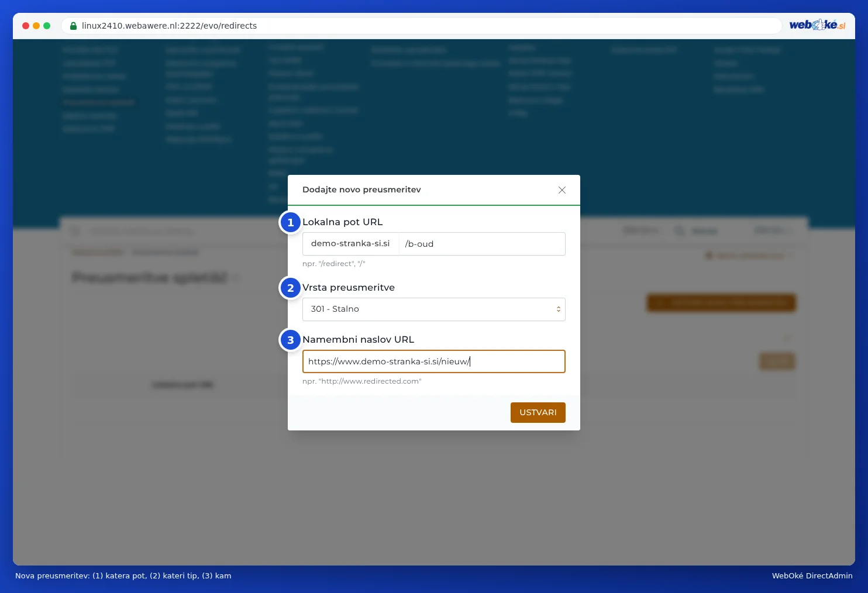
Task: Open the 301 - Stalno redirect type dropdown
Action: (434, 309)
